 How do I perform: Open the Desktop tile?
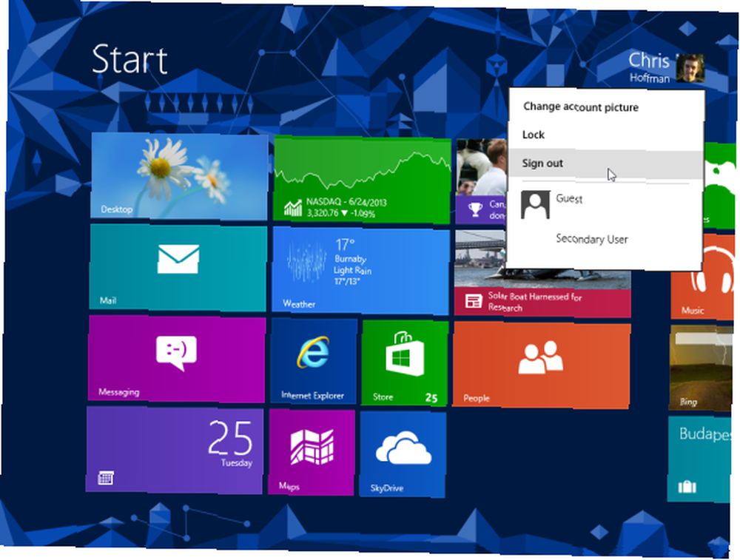[179, 176]
